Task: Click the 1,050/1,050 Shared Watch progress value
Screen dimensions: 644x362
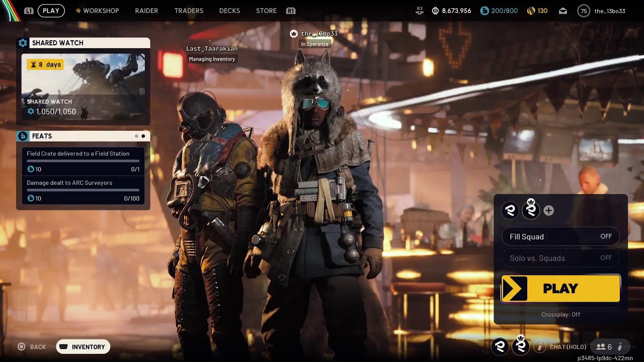Action: tap(56, 112)
